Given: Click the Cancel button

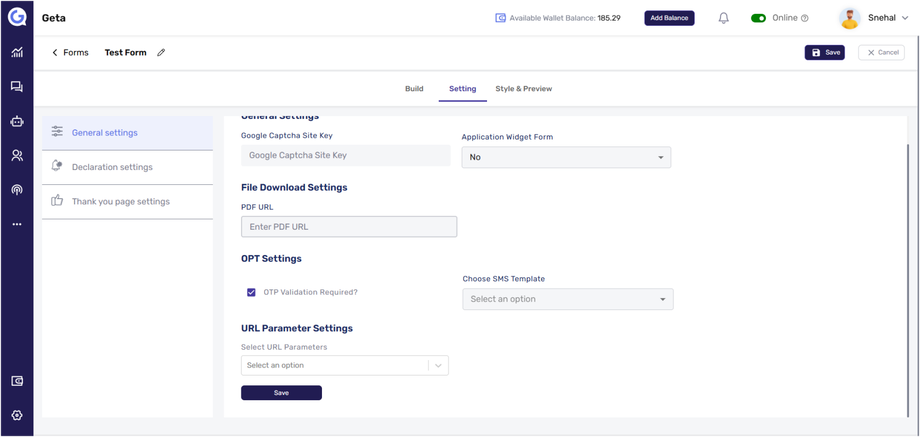Looking at the screenshot, I should (x=881, y=53).
